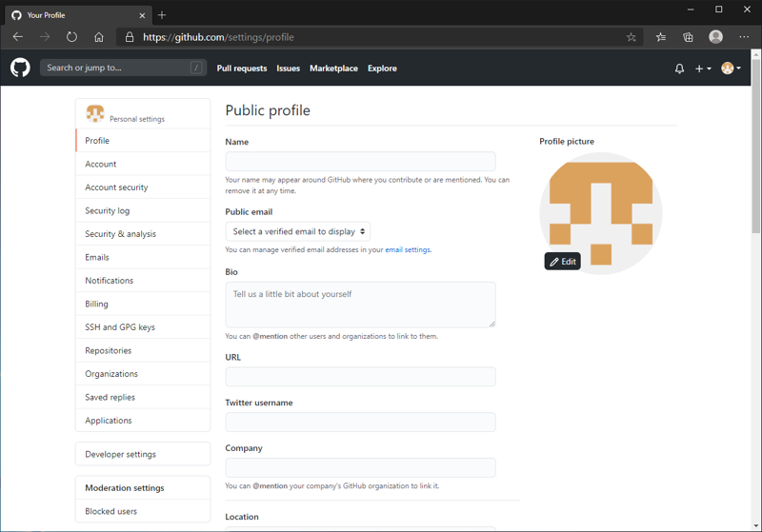762x532 pixels.
Task: Open Developer settings
Action: [x=143, y=454]
